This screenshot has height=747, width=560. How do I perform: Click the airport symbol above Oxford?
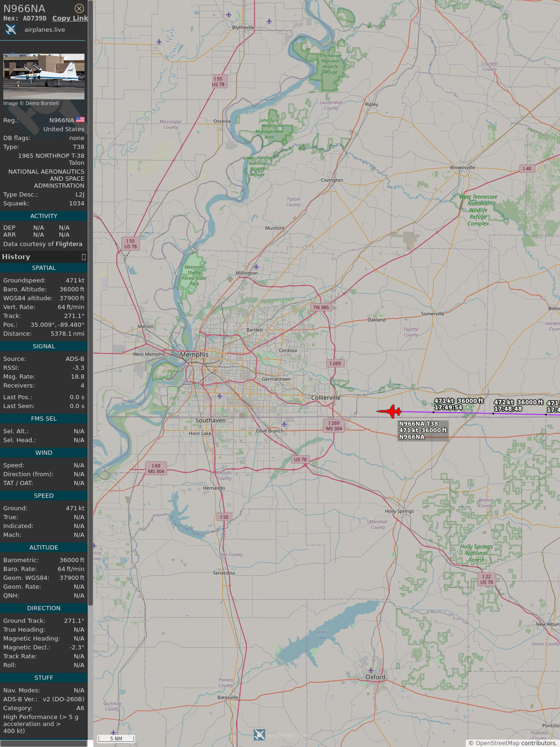pyautogui.click(x=371, y=670)
